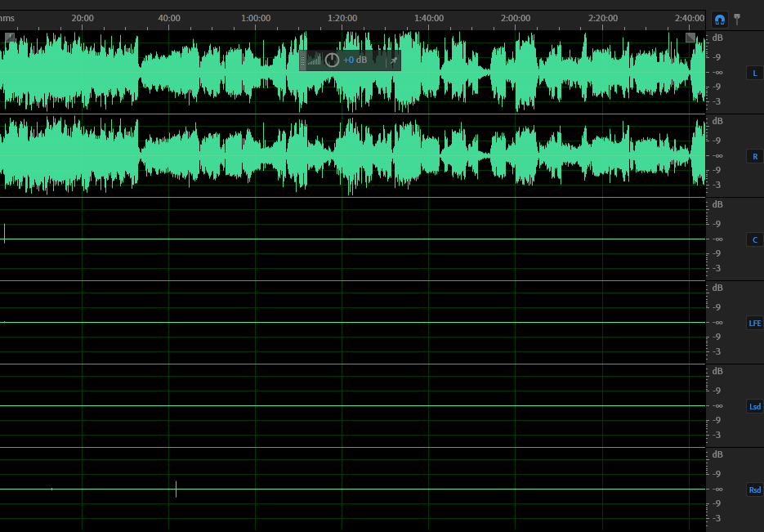Click the dB label of L channel scale
This screenshot has height=532, width=764.
(717, 38)
